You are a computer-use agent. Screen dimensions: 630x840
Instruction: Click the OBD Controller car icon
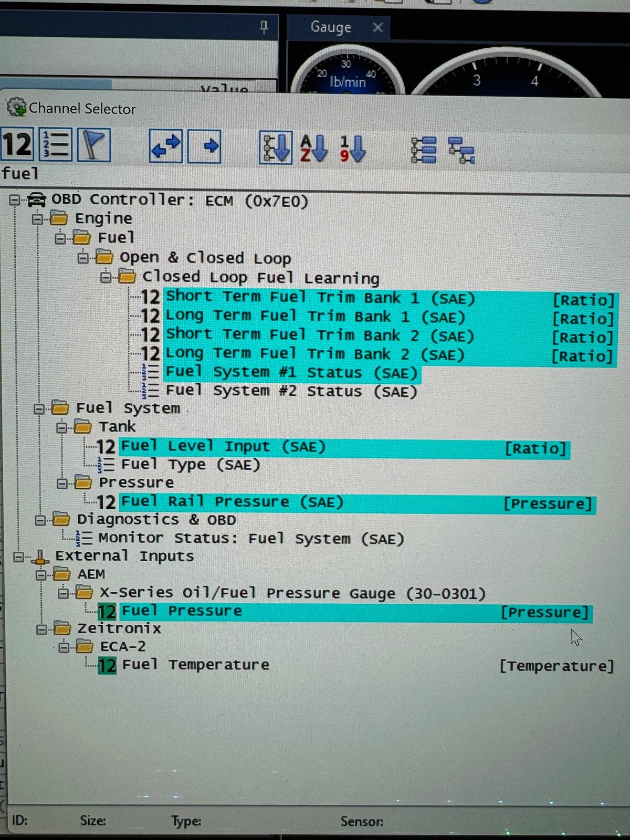[x=36, y=200]
